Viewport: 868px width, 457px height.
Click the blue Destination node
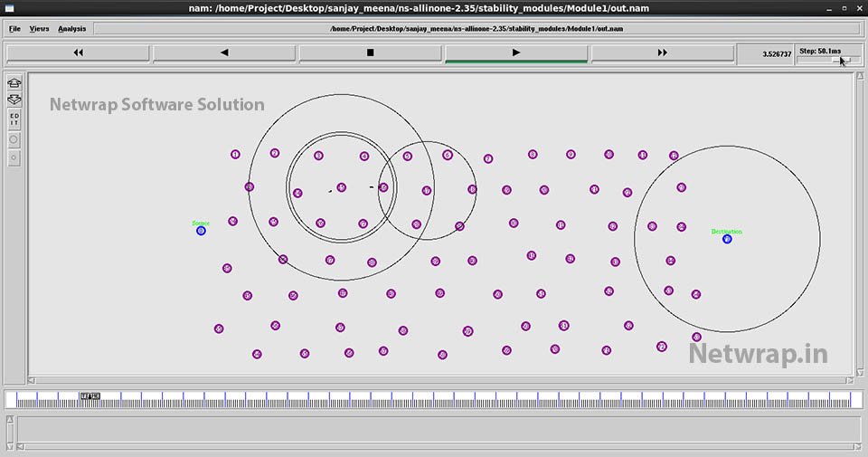coord(727,239)
